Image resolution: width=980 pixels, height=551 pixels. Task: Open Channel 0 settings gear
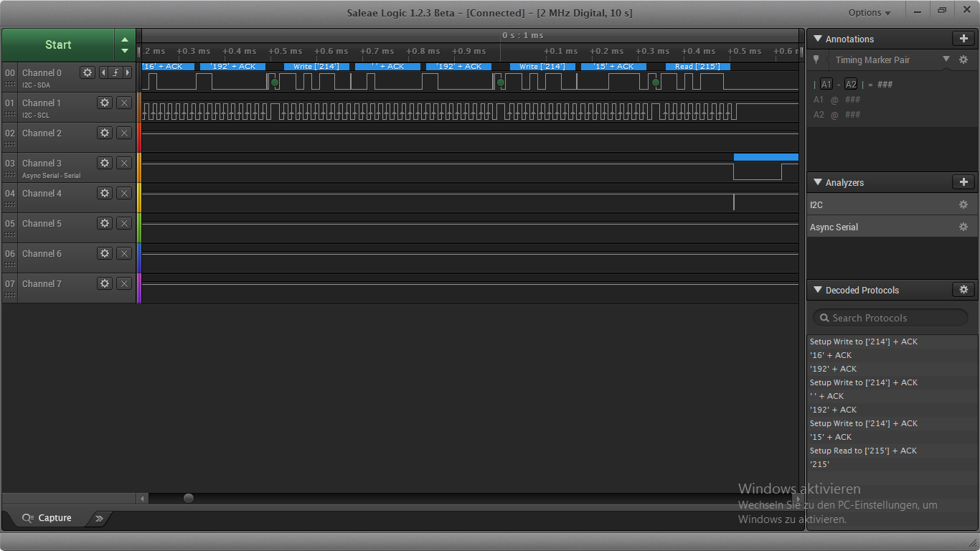pyautogui.click(x=88, y=72)
